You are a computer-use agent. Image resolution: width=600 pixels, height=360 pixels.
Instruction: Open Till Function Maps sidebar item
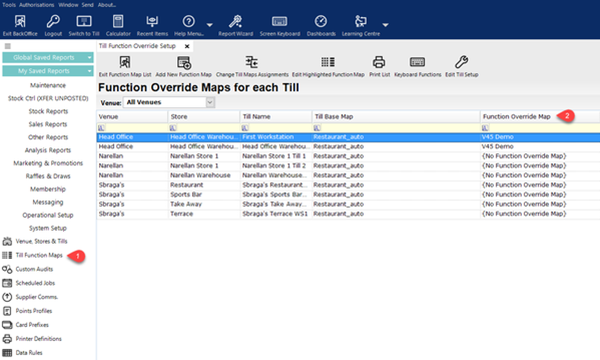(x=33, y=255)
